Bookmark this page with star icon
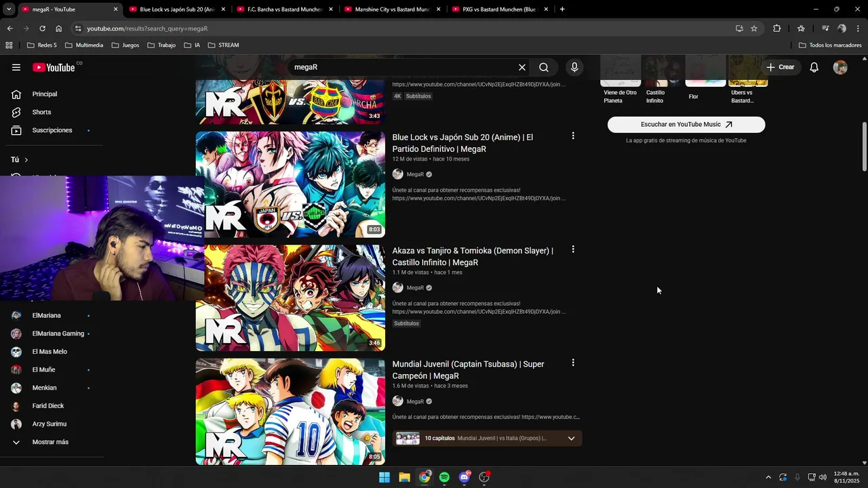Screen dimensions: 868x488 [x=754, y=28]
